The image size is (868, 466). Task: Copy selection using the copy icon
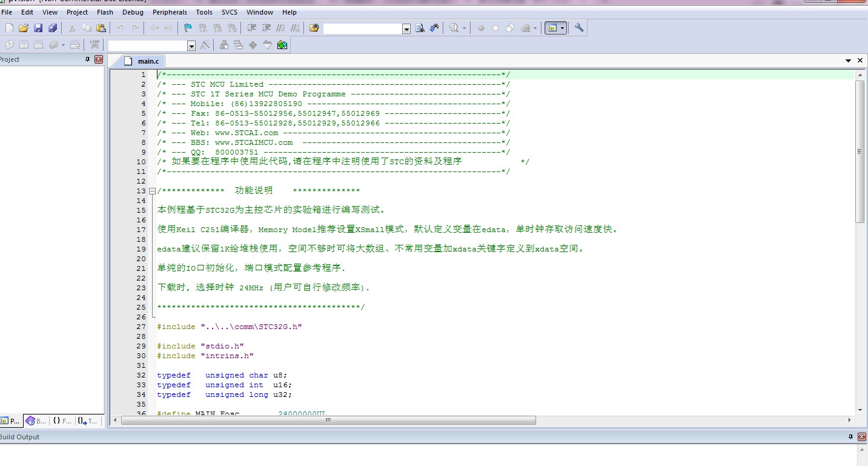87,28
